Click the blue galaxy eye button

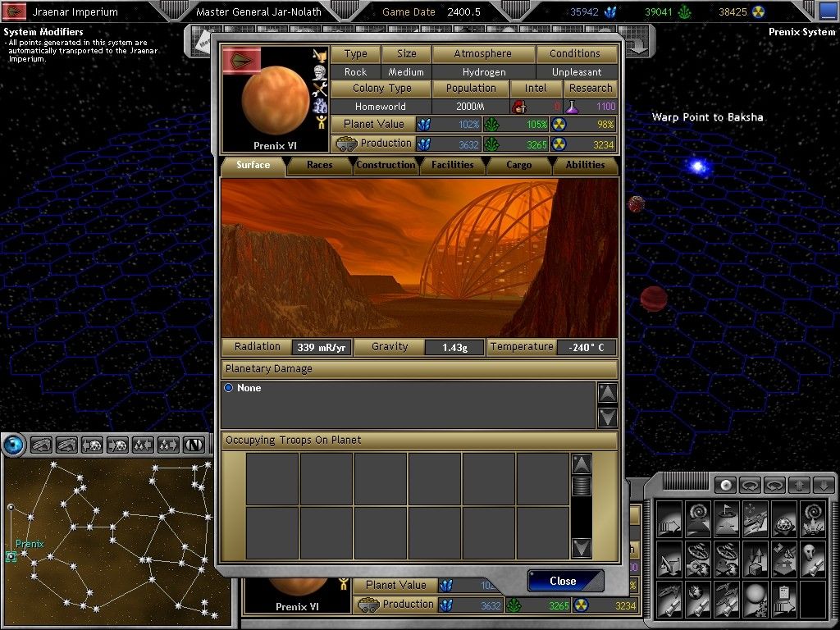point(14,445)
